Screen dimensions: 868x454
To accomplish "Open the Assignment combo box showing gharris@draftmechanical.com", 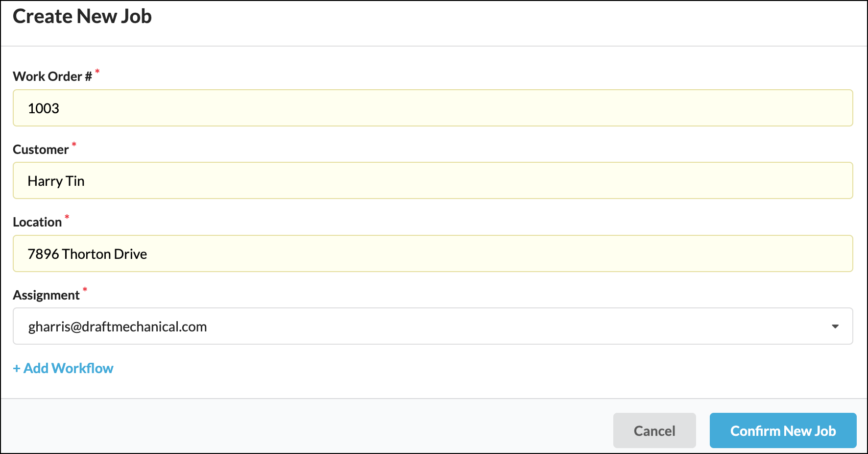I will pyautogui.click(x=421, y=327).
